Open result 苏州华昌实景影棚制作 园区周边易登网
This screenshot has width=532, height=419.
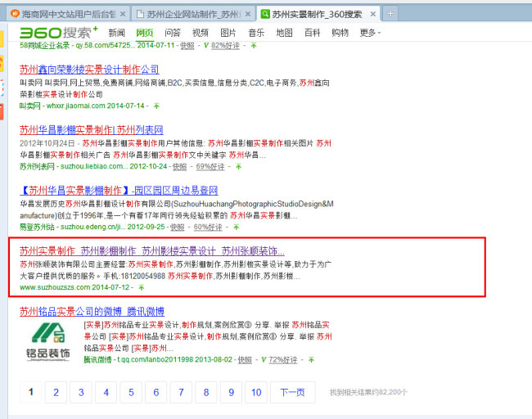pyautogui.click(x=119, y=191)
